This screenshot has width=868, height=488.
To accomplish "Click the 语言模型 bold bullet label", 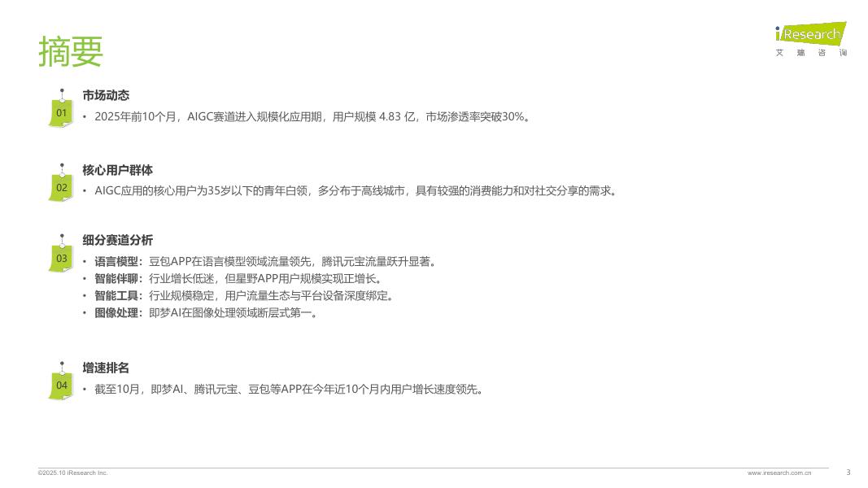I will pyautogui.click(x=116, y=262).
